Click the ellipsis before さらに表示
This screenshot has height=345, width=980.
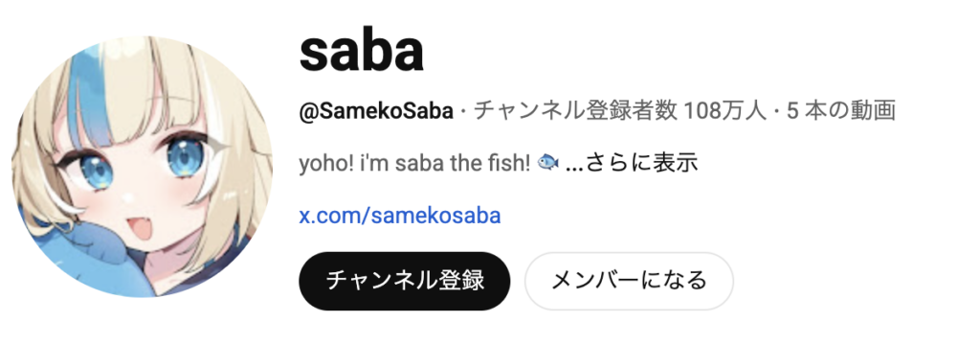click(574, 165)
